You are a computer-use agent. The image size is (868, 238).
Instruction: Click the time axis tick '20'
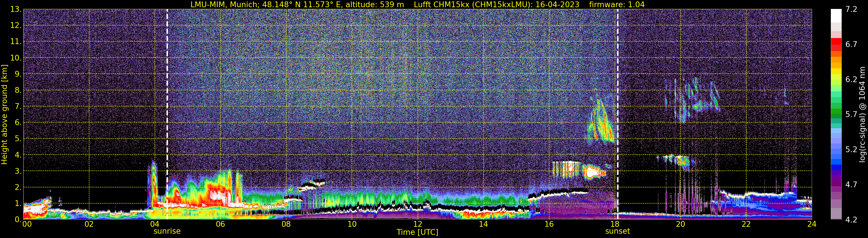(680, 224)
